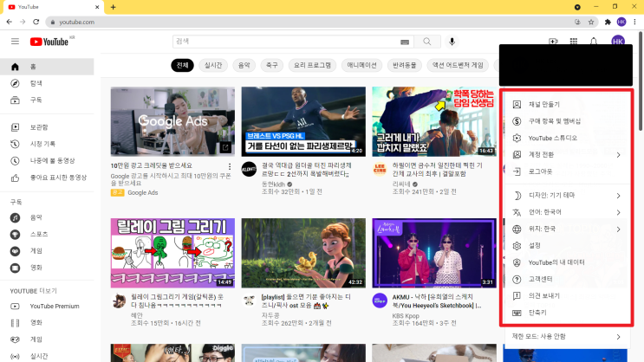The height and width of the screenshot is (362, 644).
Task: Open the Disney/Pixar OST playlist thumbnail
Action: [x=303, y=253]
